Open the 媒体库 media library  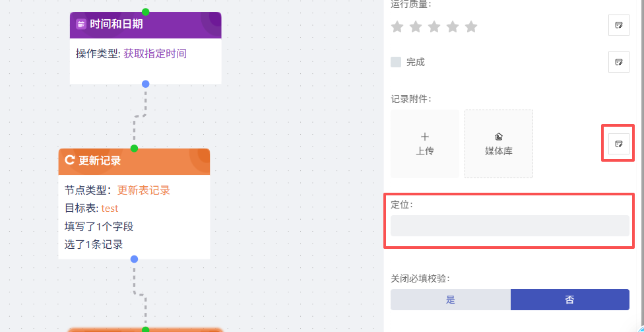pos(499,144)
